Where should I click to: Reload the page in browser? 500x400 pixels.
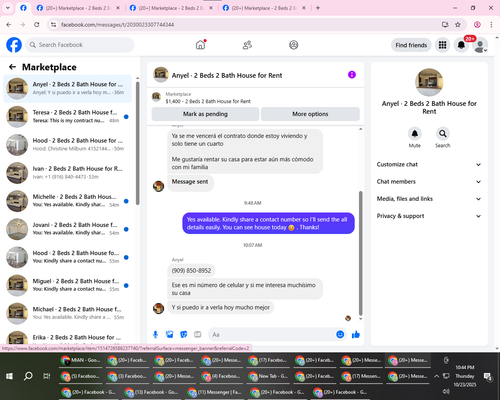click(x=37, y=24)
